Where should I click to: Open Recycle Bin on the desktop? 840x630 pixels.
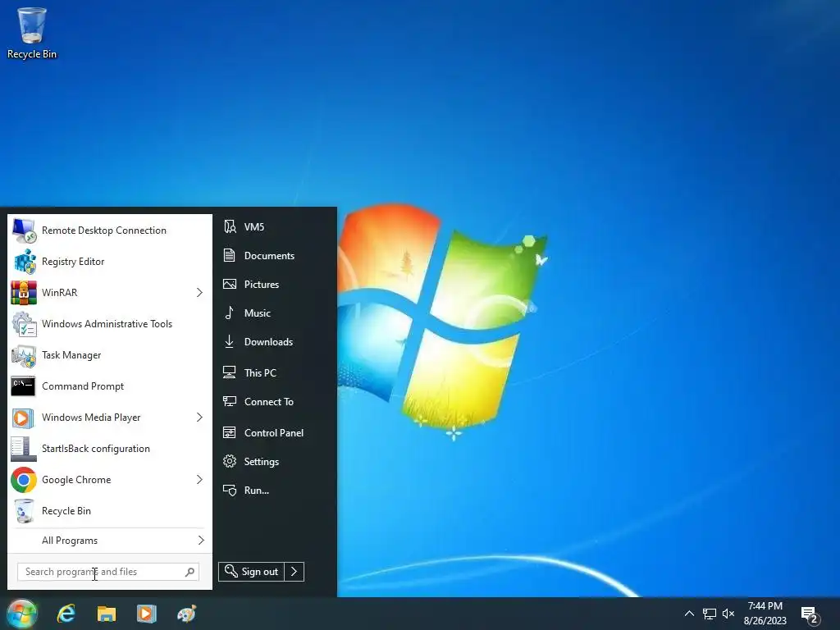[x=32, y=32]
